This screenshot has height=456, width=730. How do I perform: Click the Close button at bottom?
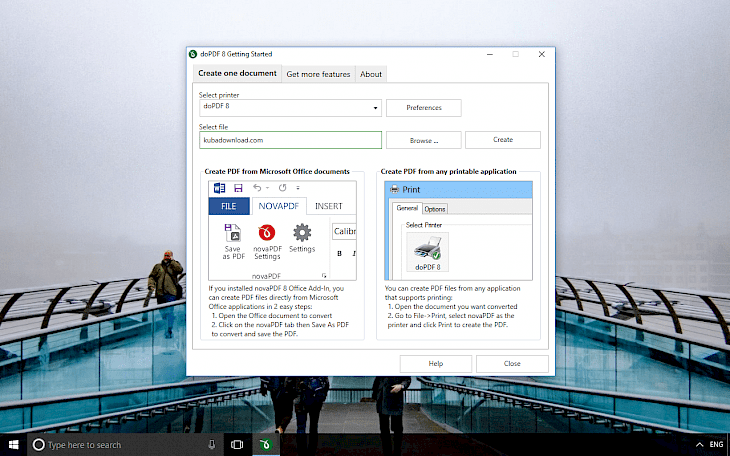click(512, 363)
